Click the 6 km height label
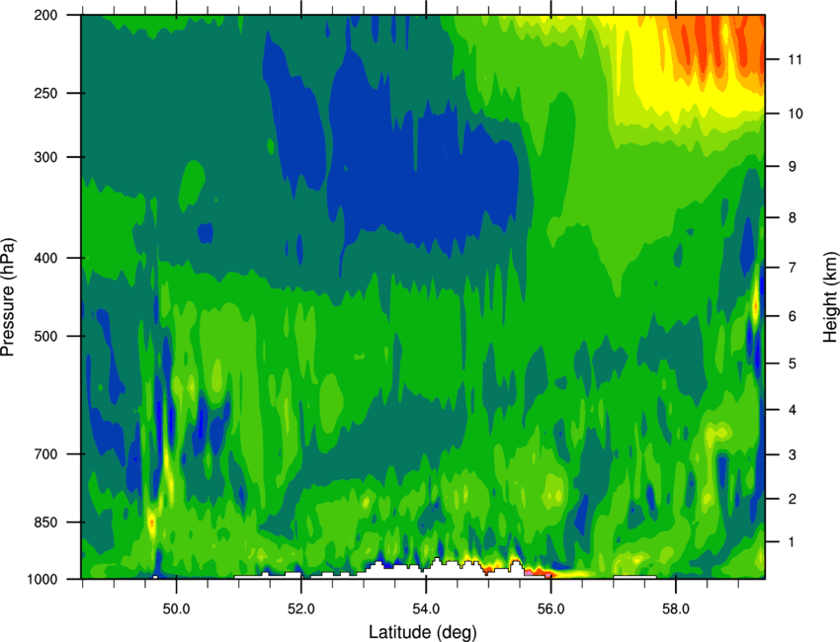The height and width of the screenshot is (642, 840). tap(793, 316)
